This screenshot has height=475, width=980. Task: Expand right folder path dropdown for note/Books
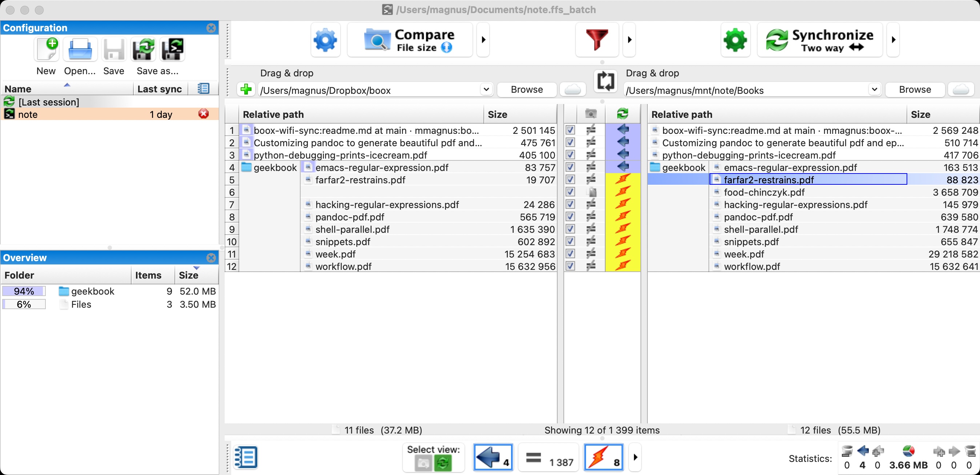tap(874, 90)
